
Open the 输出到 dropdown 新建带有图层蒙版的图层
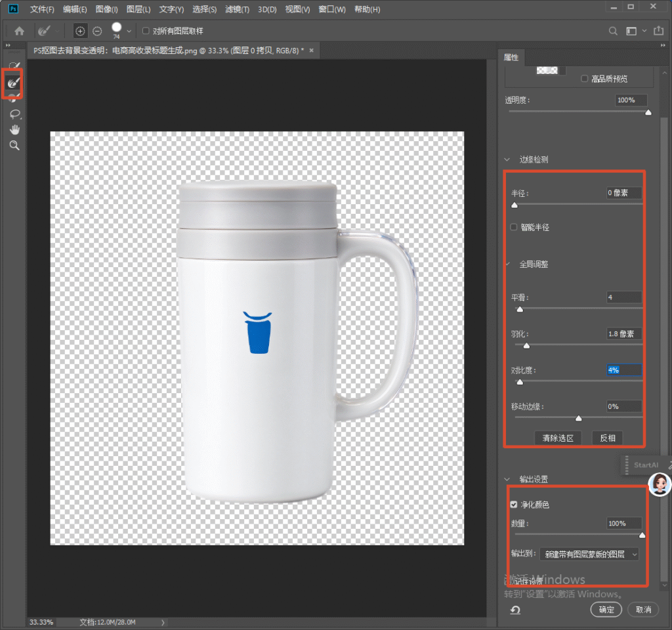[589, 554]
